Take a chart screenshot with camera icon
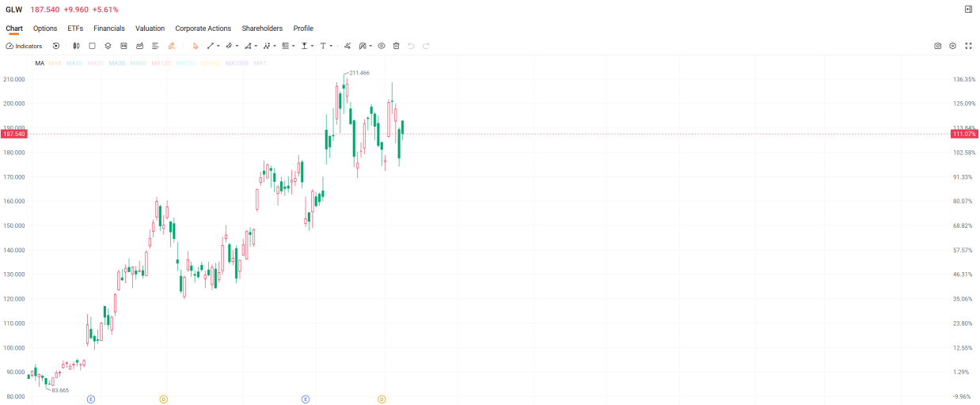980x405 pixels. tap(938, 46)
